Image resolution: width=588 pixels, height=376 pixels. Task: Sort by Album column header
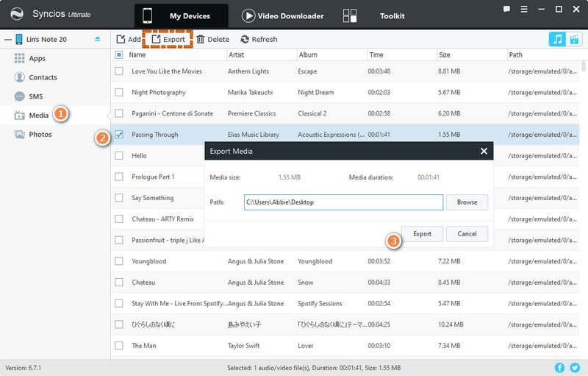point(308,54)
